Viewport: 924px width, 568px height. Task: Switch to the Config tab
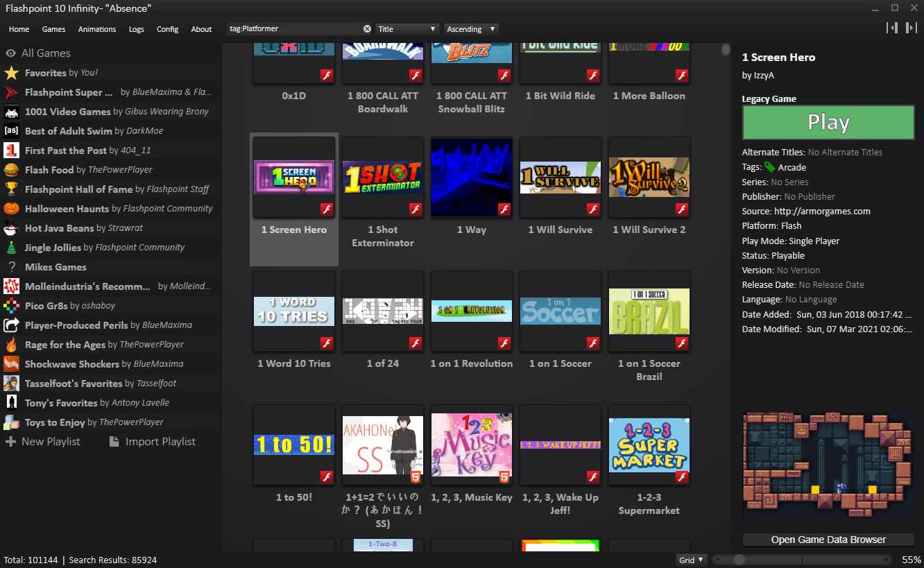167,29
